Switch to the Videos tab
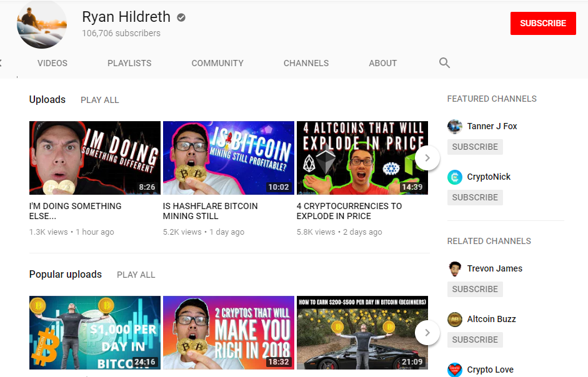This screenshot has height=377, width=588. coord(52,63)
